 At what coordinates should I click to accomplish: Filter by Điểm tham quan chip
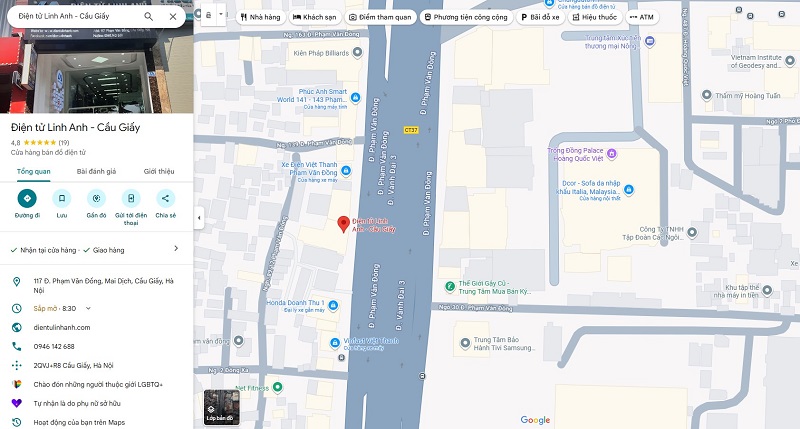[x=380, y=17]
